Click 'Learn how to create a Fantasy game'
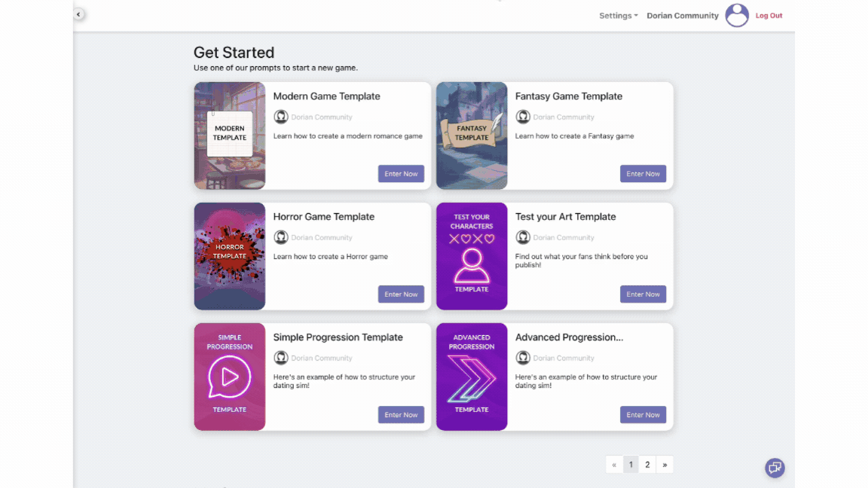868x488 pixels. click(575, 136)
